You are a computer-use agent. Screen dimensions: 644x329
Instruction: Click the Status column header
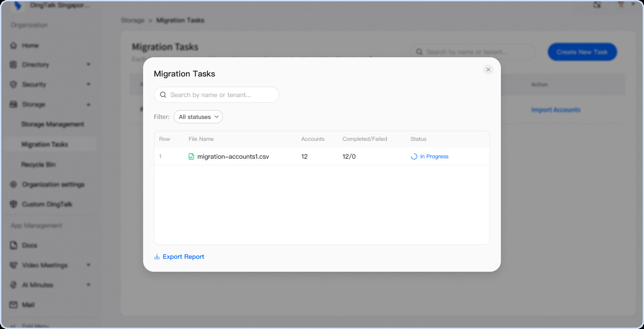(418, 139)
